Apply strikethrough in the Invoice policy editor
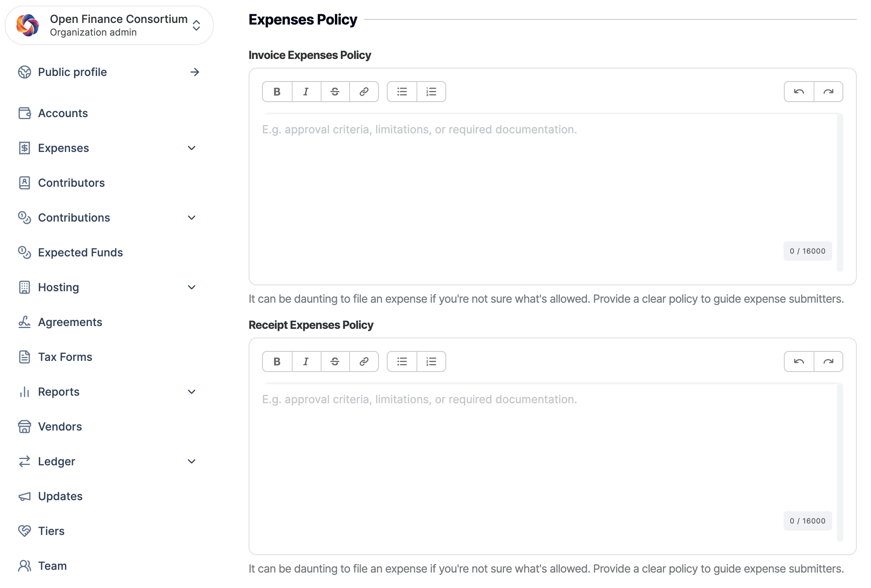The height and width of the screenshot is (588, 871). point(335,92)
